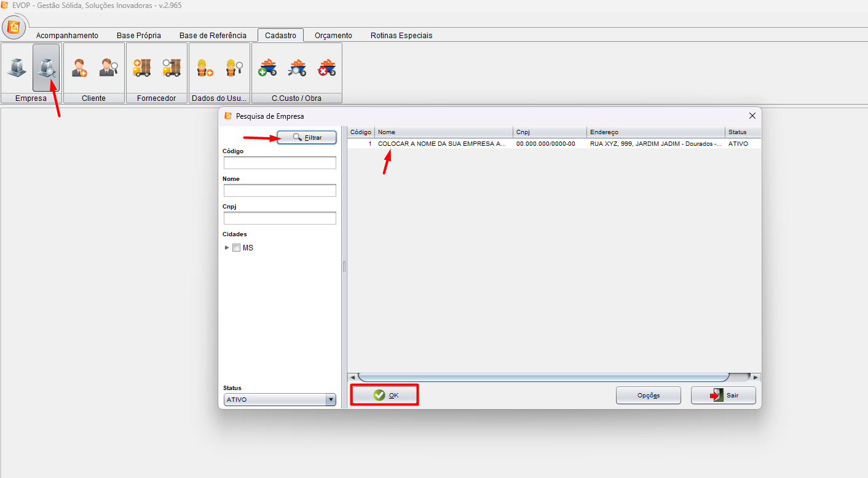Open the Base de Referência tab
The width and height of the screenshot is (868, 478).
(x=213, y=36)
